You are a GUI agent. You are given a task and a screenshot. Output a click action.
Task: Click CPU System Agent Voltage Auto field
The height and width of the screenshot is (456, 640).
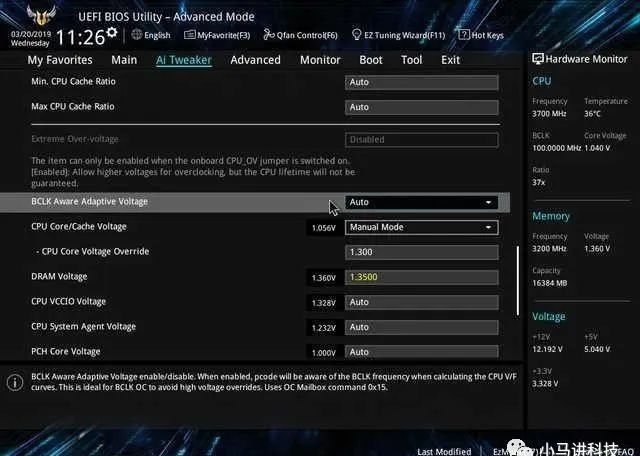(422, 327)
